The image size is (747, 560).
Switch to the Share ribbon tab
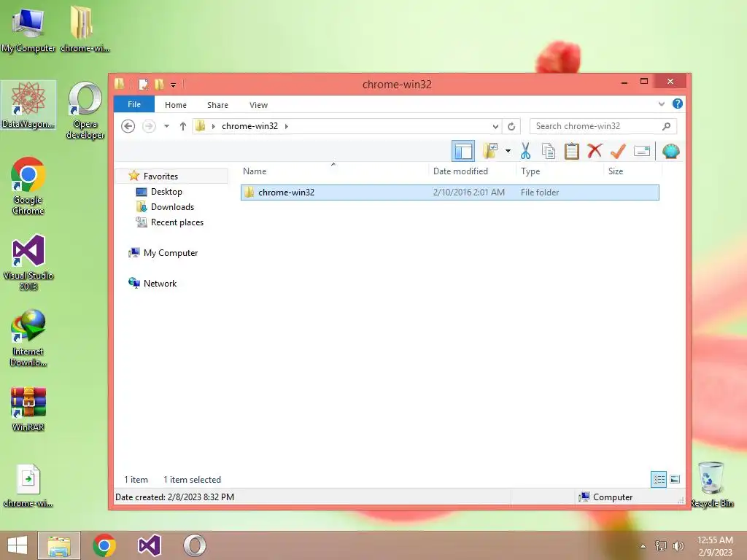click(x=217, y=105)
